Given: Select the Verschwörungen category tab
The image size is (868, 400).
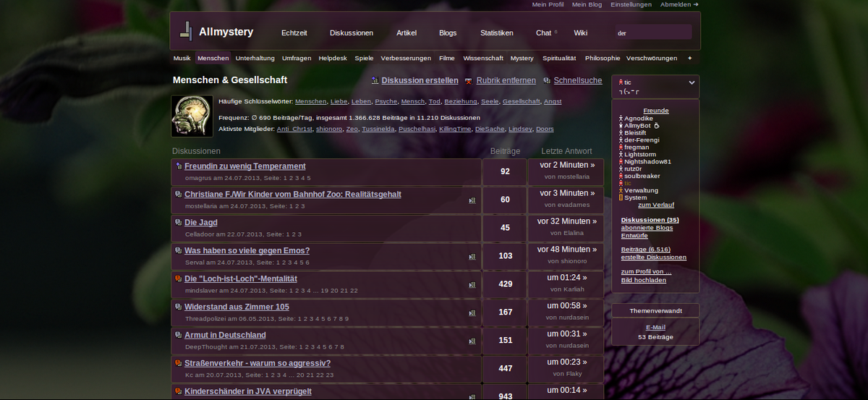Looking at the screenshot, I should pos(652,58).
